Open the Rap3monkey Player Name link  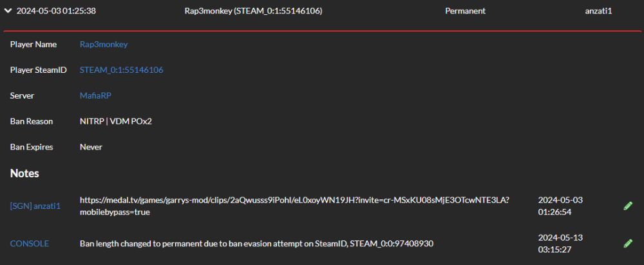pos(104,44)
